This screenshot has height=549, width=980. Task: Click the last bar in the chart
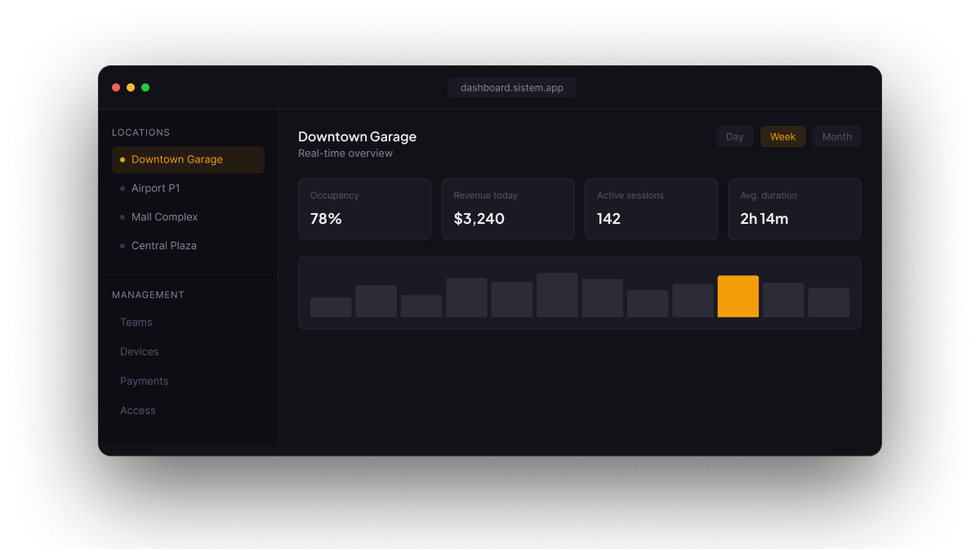click(x=829, y=302)
